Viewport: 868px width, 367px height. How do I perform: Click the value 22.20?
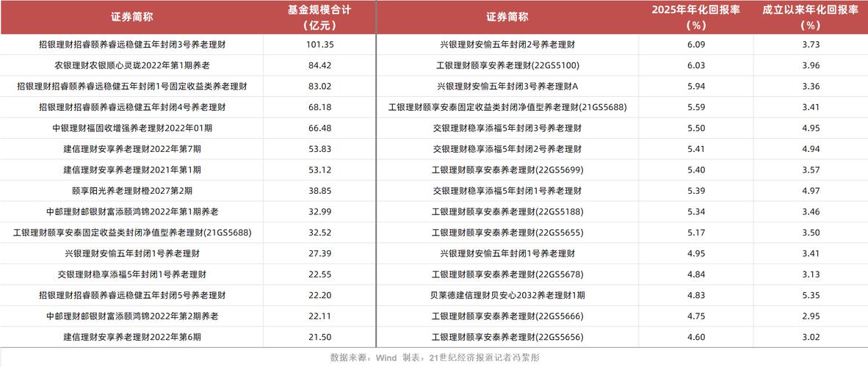[319, 296]
